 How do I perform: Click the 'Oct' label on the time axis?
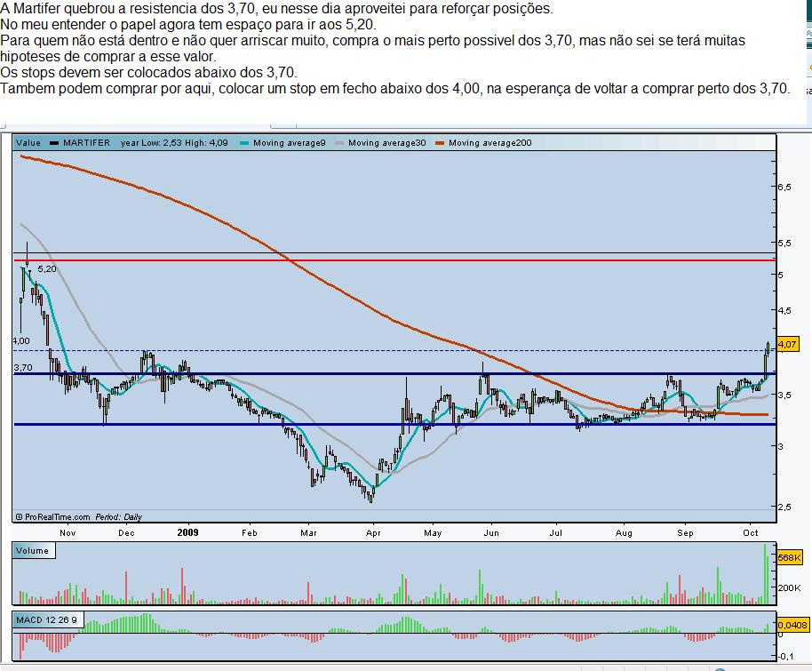coord(751,532)
